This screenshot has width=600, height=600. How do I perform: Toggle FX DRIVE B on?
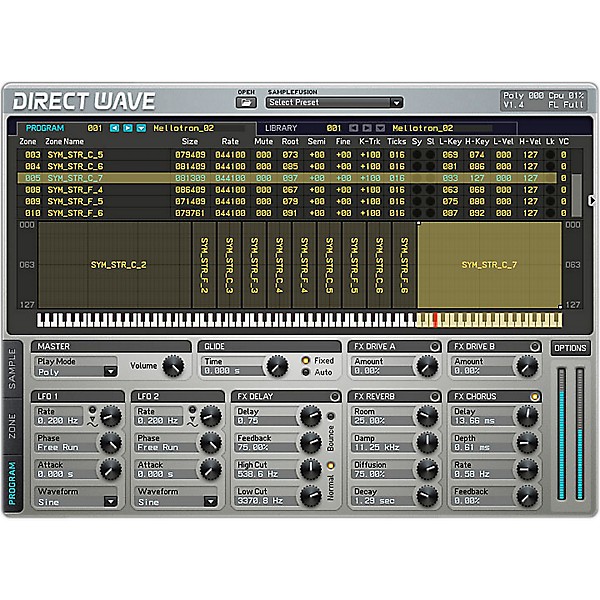coord(535,347)
